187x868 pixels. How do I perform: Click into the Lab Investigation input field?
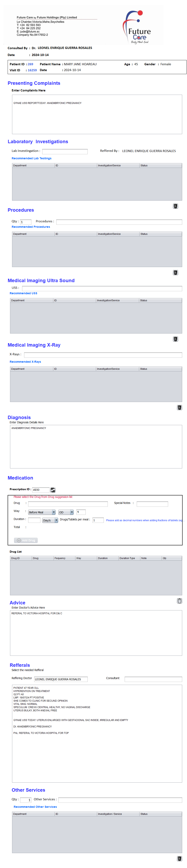click(x=65, y=152)
